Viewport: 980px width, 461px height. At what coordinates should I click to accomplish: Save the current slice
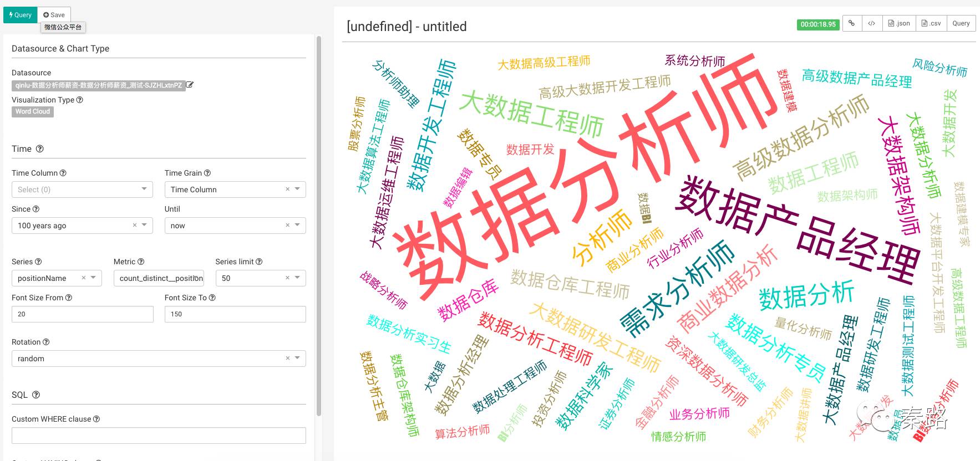click(x=54, y=15)
